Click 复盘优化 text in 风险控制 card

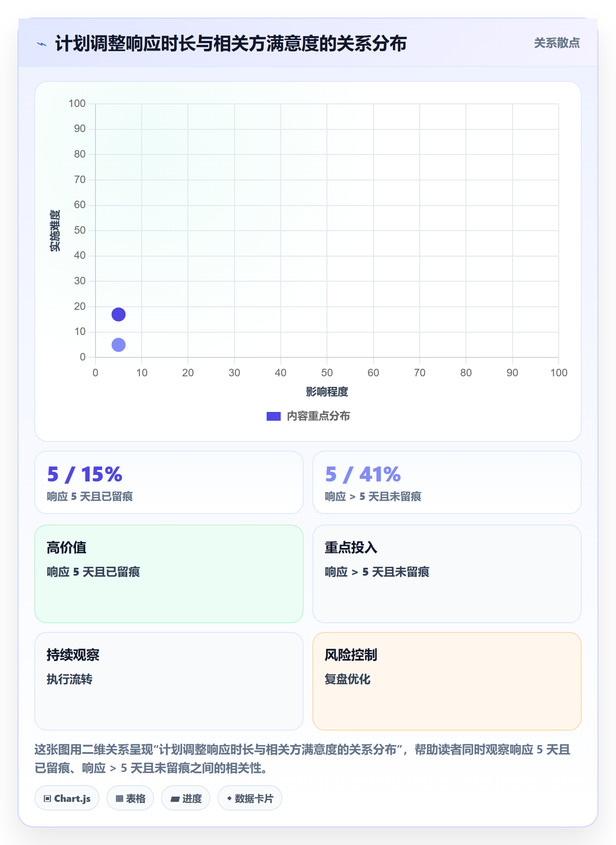[x=348, y=679]
